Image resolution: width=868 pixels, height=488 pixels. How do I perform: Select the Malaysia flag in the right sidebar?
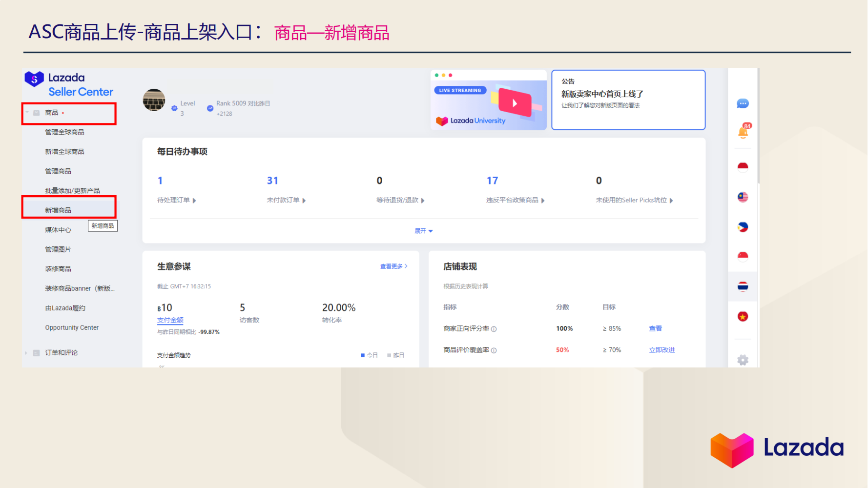coord(743,197)
